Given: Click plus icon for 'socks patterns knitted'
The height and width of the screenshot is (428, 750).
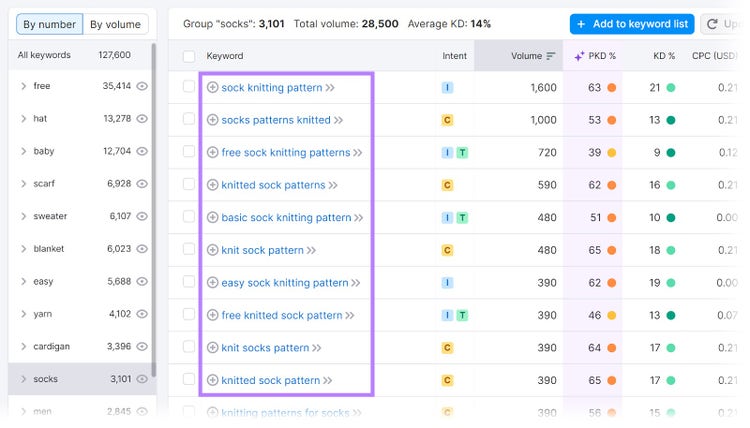Looking at the screenshot, I should point(212,120).
